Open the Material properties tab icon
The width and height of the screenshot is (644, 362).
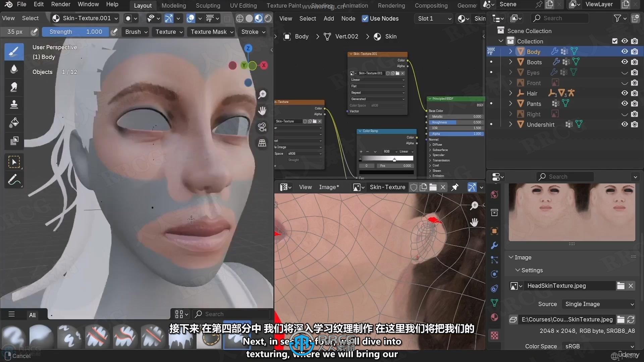click(494, 317)
